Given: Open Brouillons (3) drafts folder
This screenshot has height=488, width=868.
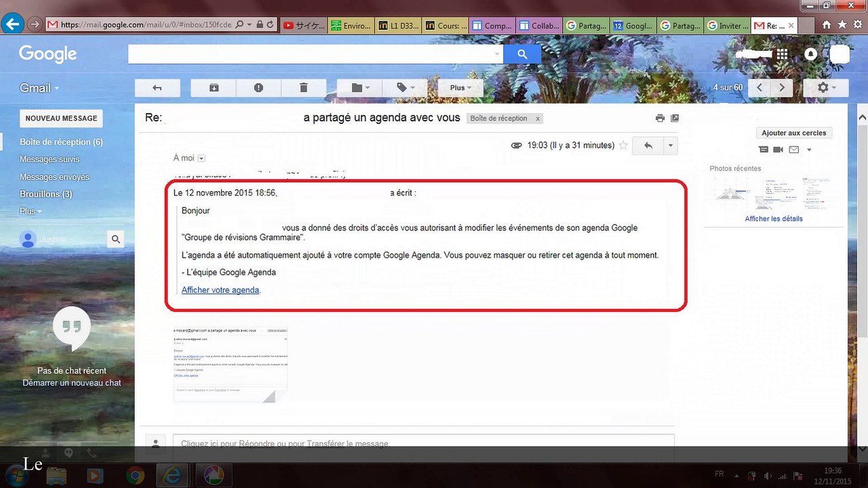Looking at the screenshot, I should tap(46, 194).
